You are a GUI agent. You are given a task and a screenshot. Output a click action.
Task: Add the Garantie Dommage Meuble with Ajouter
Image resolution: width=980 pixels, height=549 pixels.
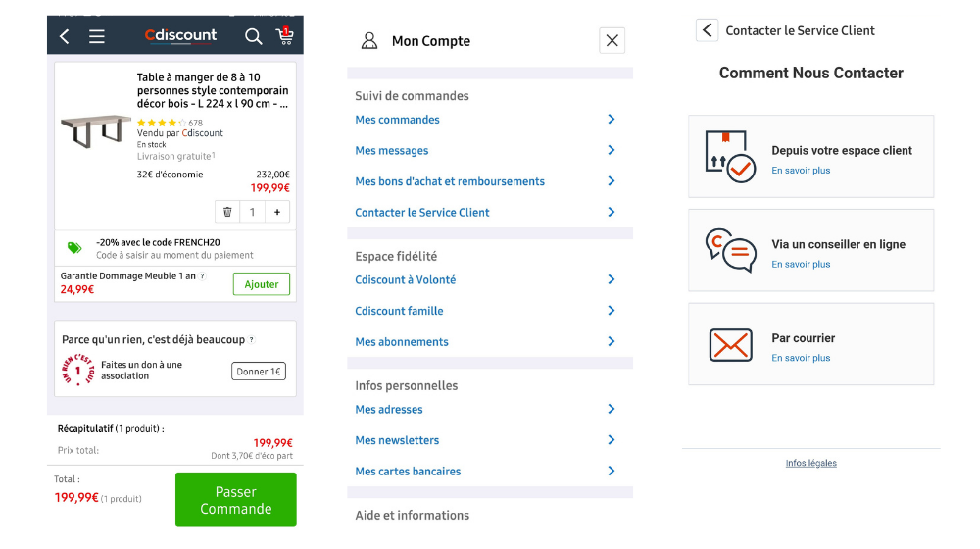[262, 284]
